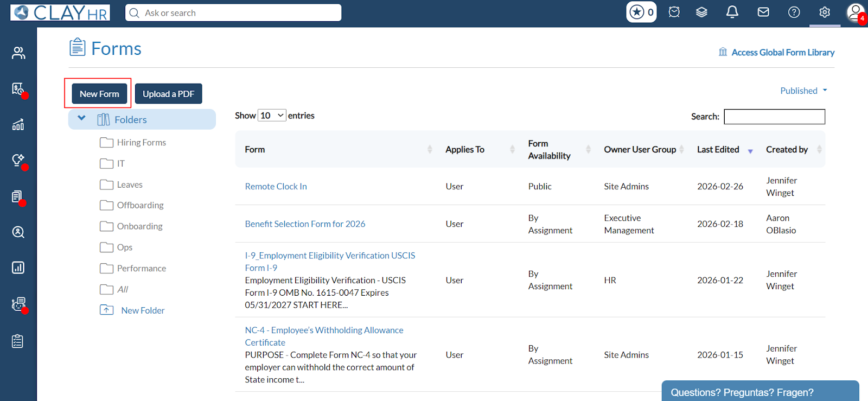Click the Folders books icon
Image resolution: width=868 pixels, height=401 pixels.
103,119
